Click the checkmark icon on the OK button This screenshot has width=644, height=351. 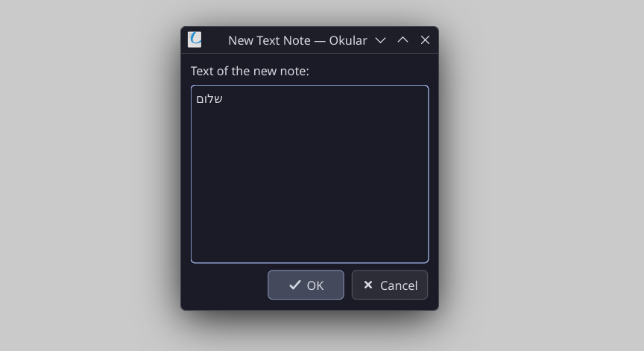295,285
